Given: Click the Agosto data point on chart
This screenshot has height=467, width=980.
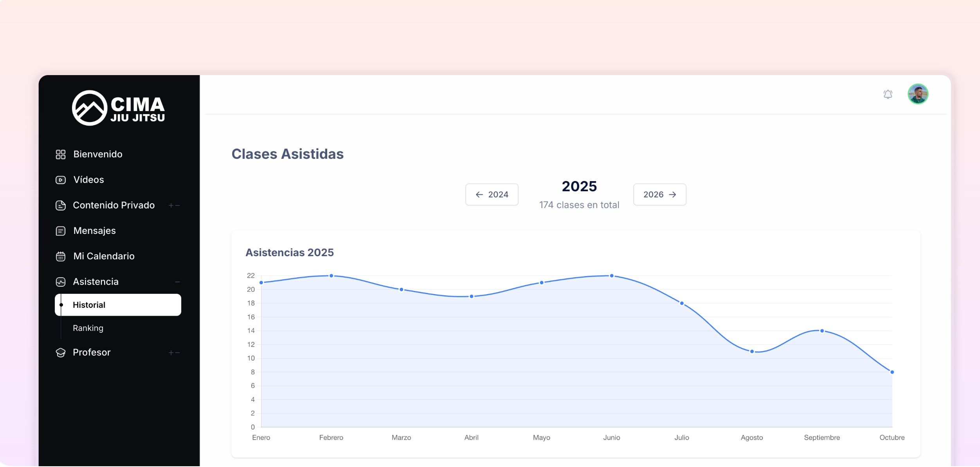Looking at the screenshot, I should tap(751, 352).
